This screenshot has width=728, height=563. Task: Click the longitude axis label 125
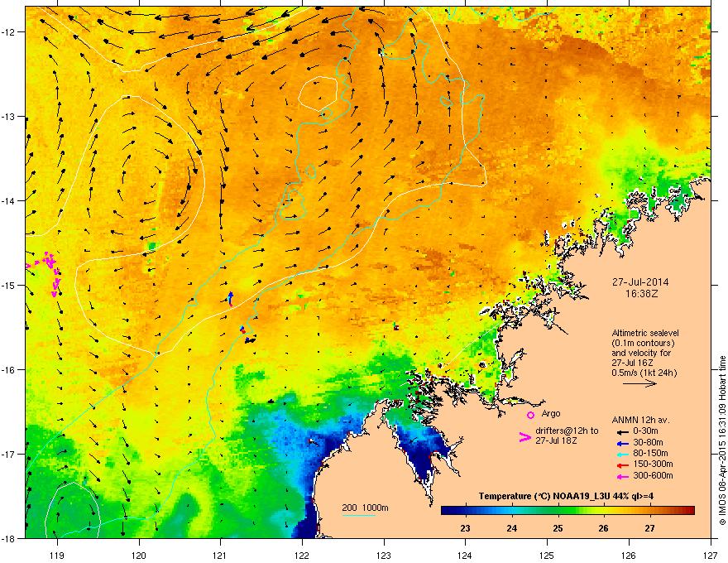coord(547,555)
